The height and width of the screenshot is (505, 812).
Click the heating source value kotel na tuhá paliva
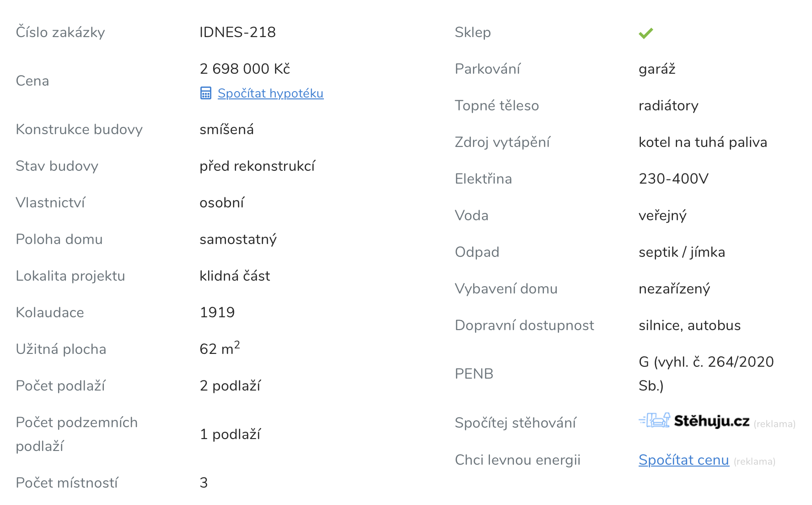702,142
